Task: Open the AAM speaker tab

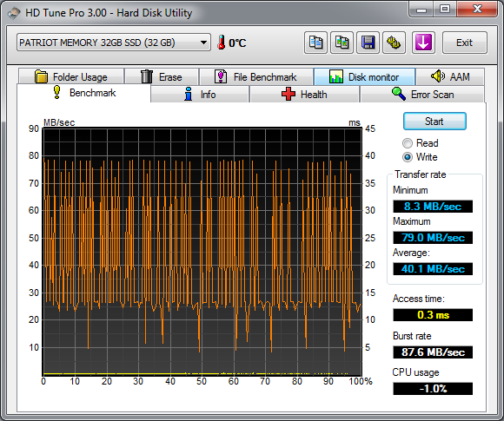Action: [450, 77]
